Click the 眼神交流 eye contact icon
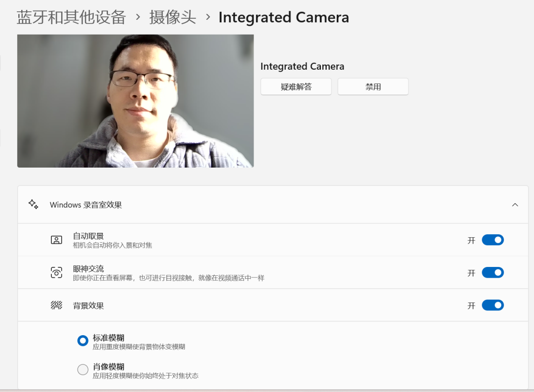Viewport: 534px width, 392px height. tap(56, 273)
